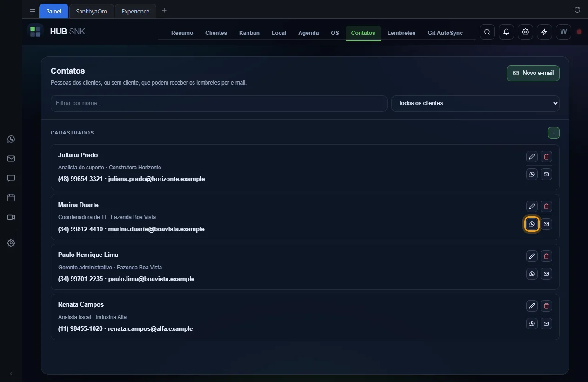
Task: Click the HUB SNK logo icon
Action: [x=35, y=32]
